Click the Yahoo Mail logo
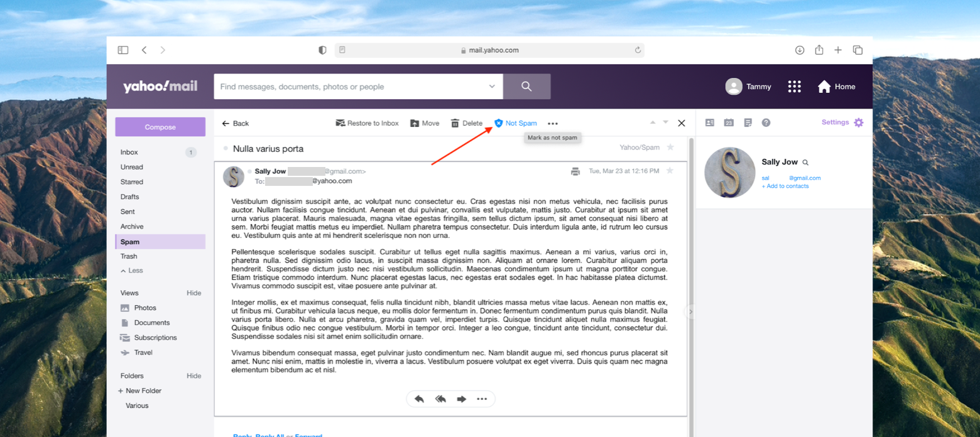980x437 pixels. click(160, 86)
